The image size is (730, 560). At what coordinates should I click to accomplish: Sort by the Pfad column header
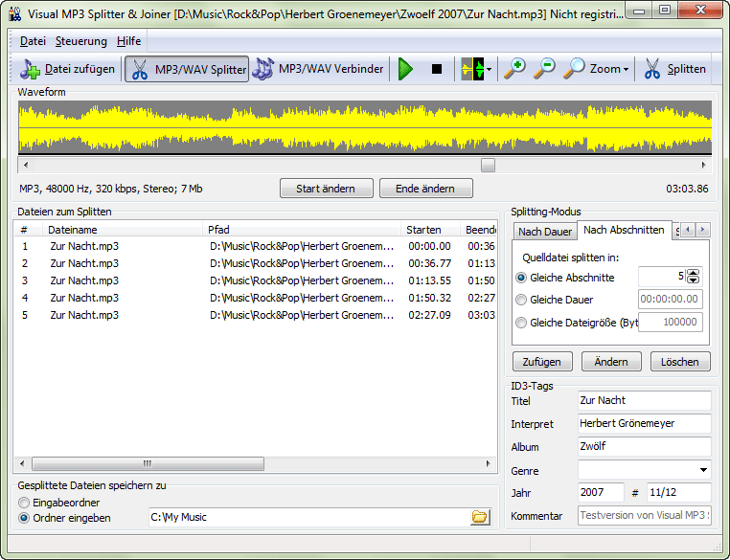(x=302, y=230)
